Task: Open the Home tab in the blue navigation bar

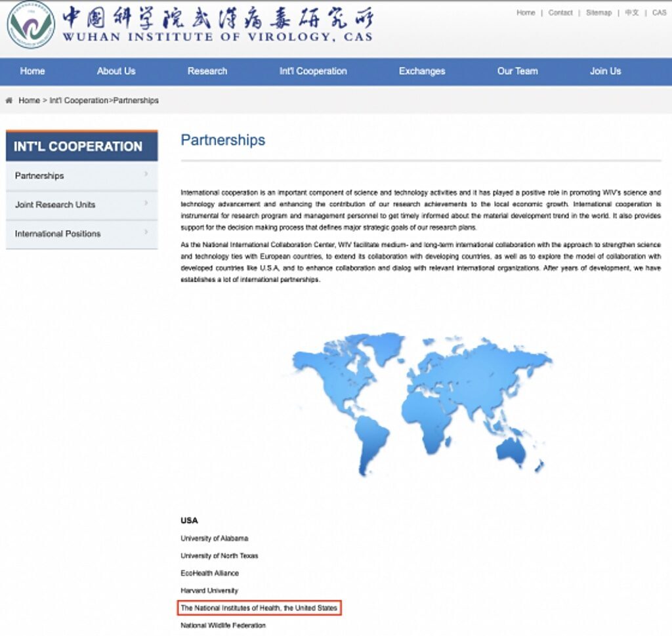Action: click(x=33, y=71)
